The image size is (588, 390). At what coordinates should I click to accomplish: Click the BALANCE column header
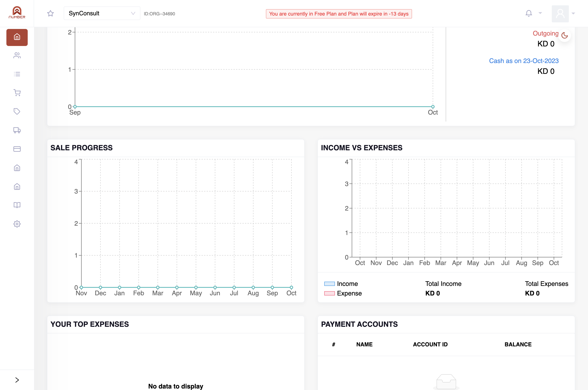[518, 344]
